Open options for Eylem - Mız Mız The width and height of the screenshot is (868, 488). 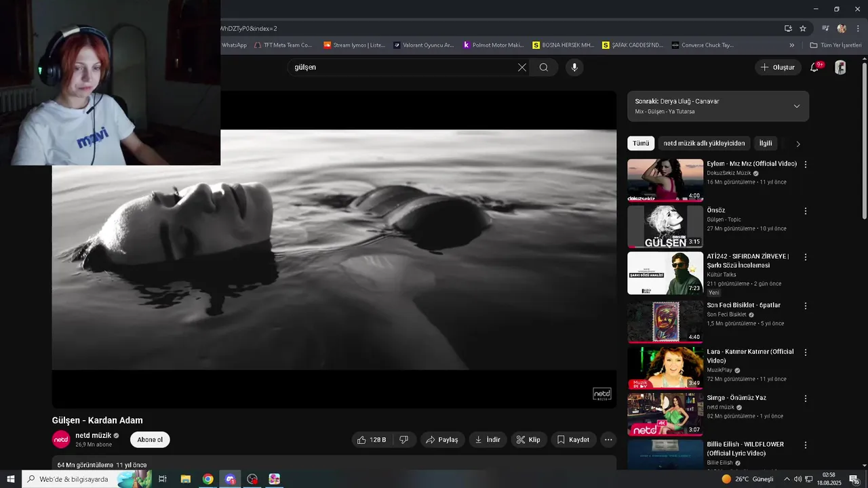point(806,165)
